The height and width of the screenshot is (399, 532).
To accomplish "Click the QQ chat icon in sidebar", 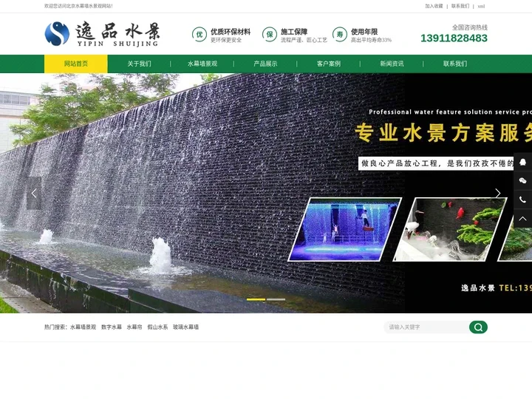I will coord(522,162).
